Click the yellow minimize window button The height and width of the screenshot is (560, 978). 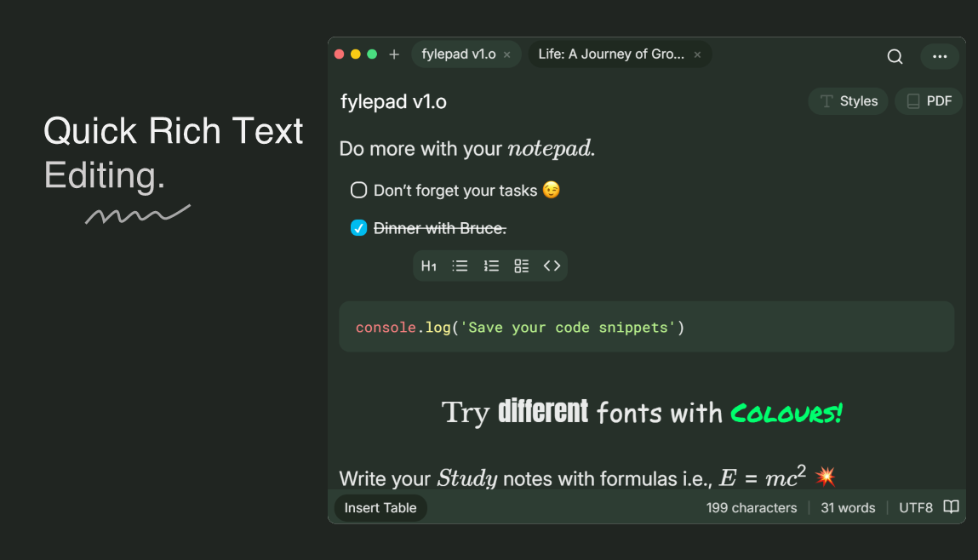tap(356, 54)
